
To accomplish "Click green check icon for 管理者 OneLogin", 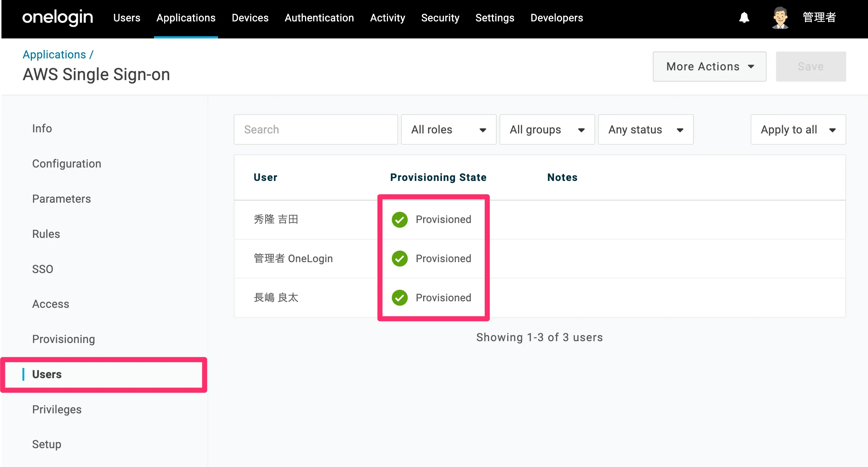I will tap(400, 259).
